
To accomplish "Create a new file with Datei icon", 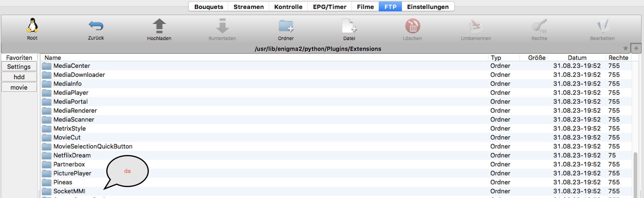I will tap(349, 26).
